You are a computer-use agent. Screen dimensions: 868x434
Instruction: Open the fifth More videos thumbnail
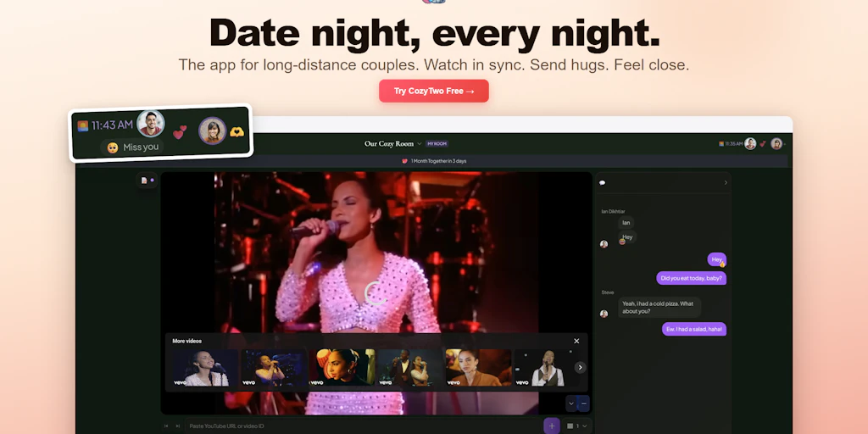479,368
